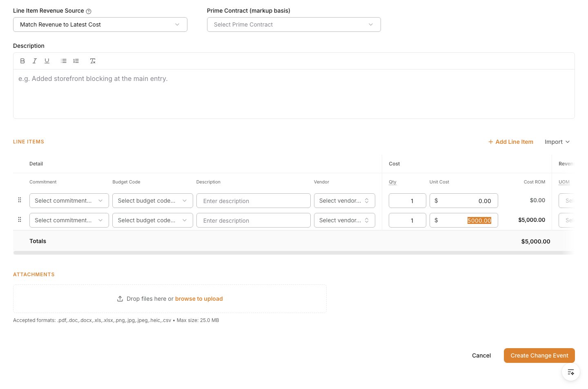Open first row Select budget code dropdown

pyautogui.click(x=153, y=201)
